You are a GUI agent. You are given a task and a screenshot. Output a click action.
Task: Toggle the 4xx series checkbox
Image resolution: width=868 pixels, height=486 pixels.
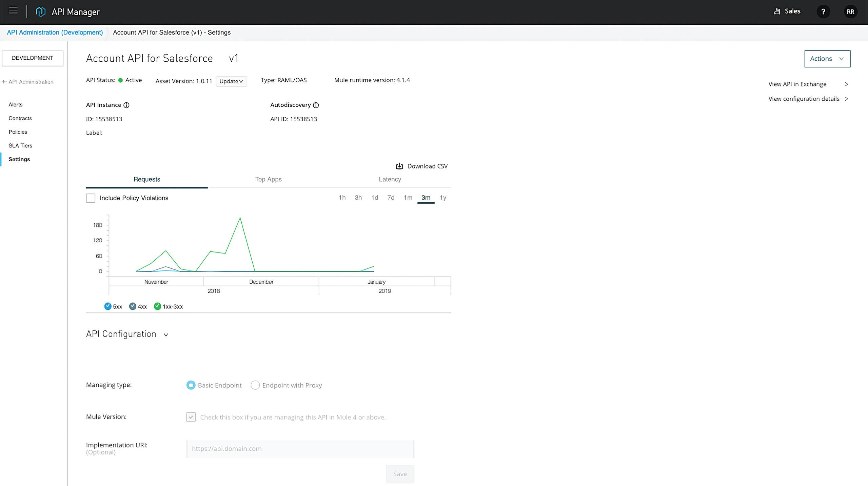click(133, 306)
